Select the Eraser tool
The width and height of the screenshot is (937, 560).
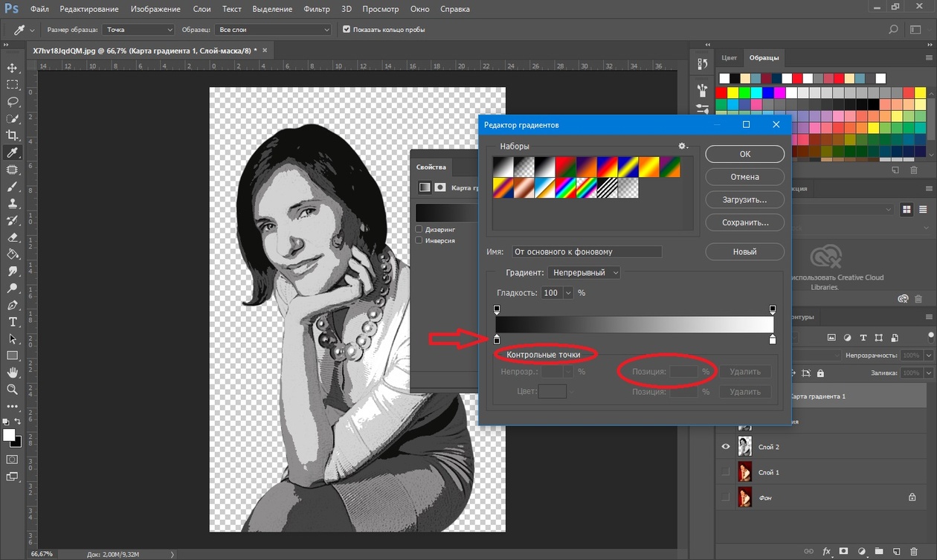(x=13, y=238)
